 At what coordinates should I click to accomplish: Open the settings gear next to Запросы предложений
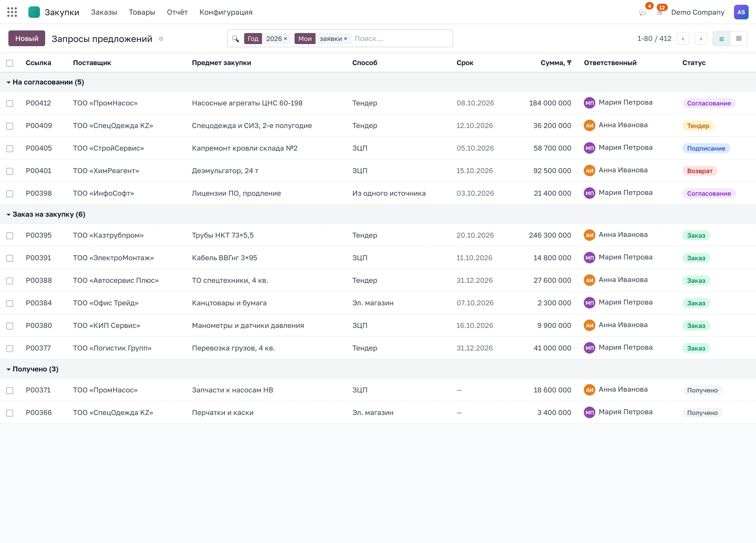pos(161,39)
